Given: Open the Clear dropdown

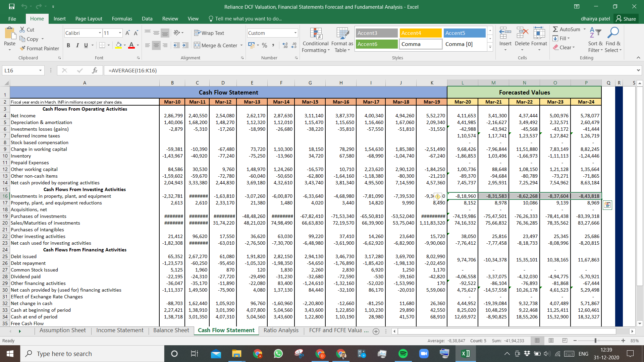Looking at the screenshot, I should [x=564, y=47].
